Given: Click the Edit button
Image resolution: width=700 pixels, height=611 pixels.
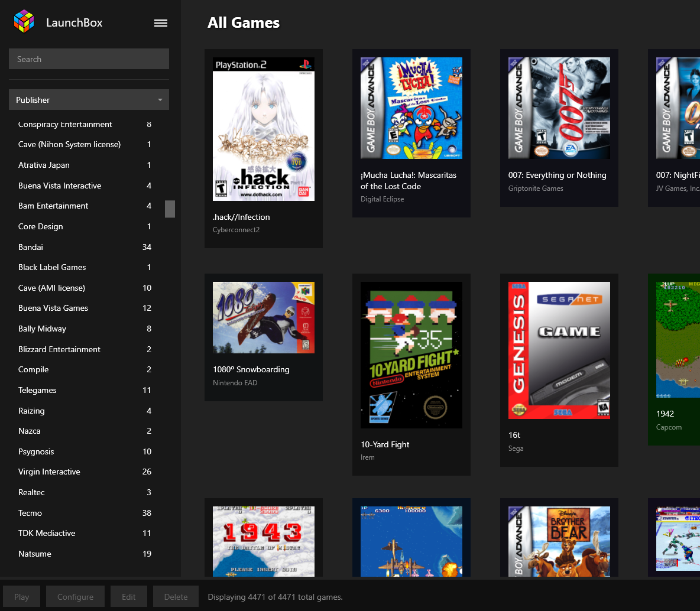Looking at the screenshot, I should coord(129,597).
